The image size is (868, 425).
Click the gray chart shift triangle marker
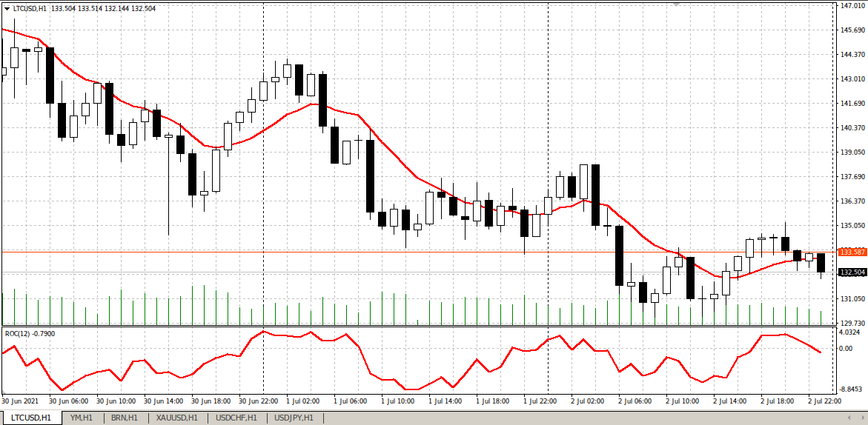(x=675, y=4)
